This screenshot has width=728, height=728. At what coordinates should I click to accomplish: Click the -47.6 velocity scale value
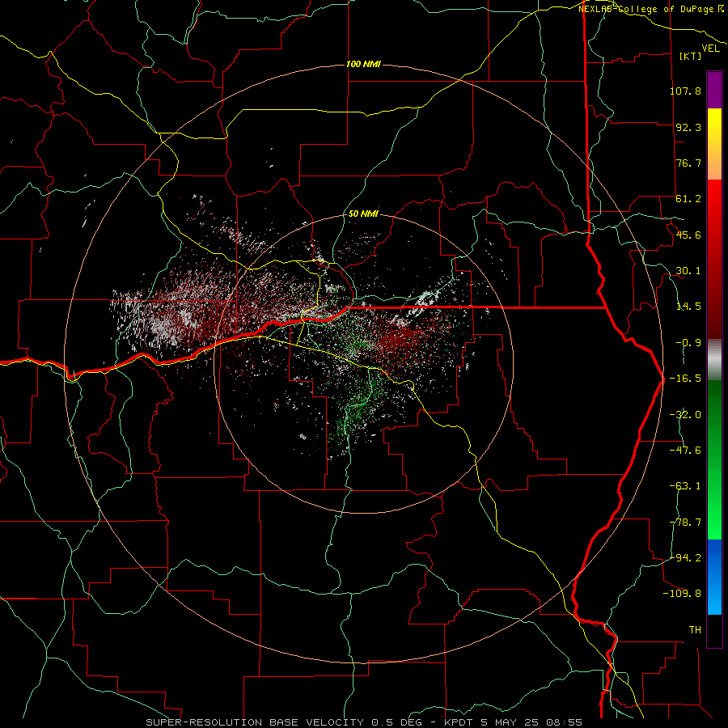[685, 451]
